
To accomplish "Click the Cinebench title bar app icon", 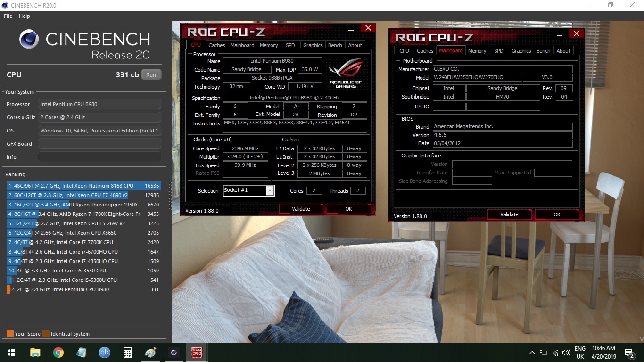I will (5, 5).
